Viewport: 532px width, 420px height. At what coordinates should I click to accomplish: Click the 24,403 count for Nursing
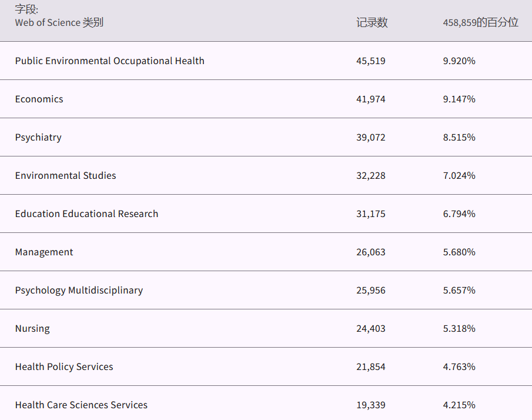pyautogui.click(x=371, y=328)
